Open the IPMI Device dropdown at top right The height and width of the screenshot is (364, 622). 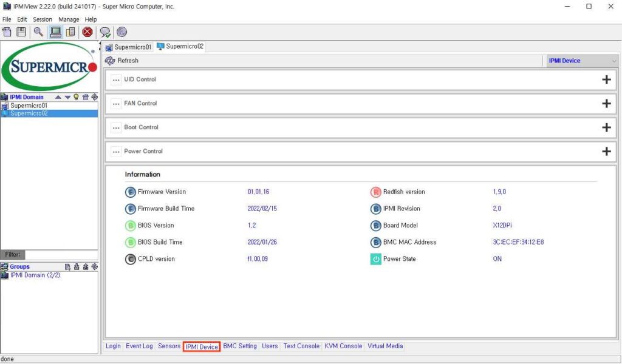tap(582, 61)
